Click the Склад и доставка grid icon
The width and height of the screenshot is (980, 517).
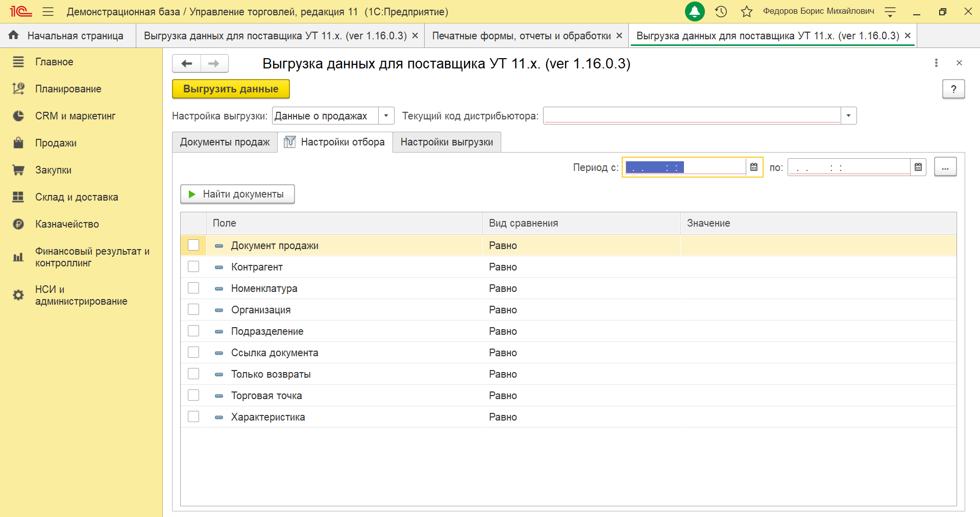click(18, 197)
